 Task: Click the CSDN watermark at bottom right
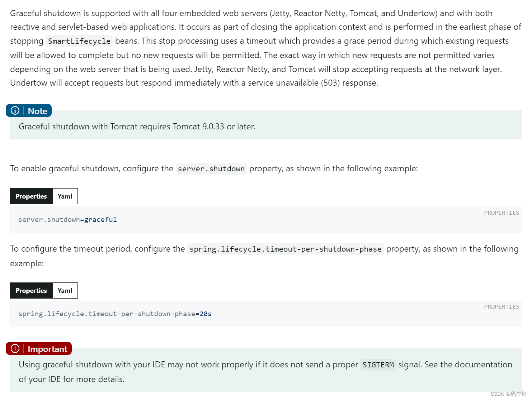[508, 394]
